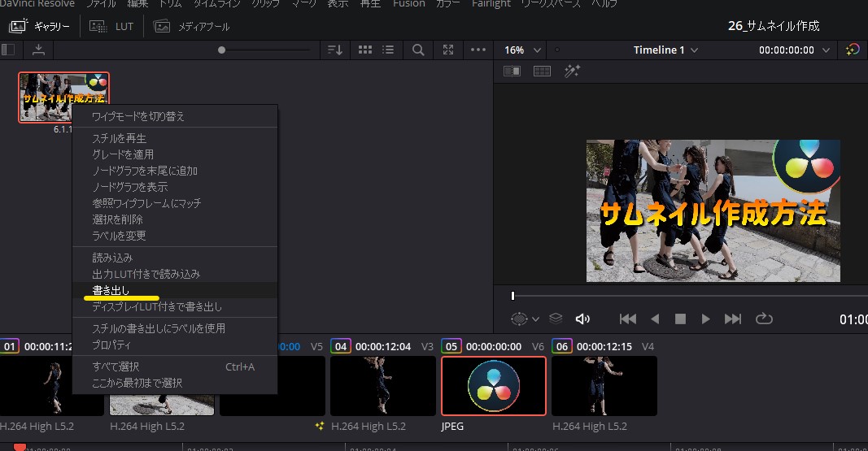Choose ノードグラフを表示

tap(175, 187)
